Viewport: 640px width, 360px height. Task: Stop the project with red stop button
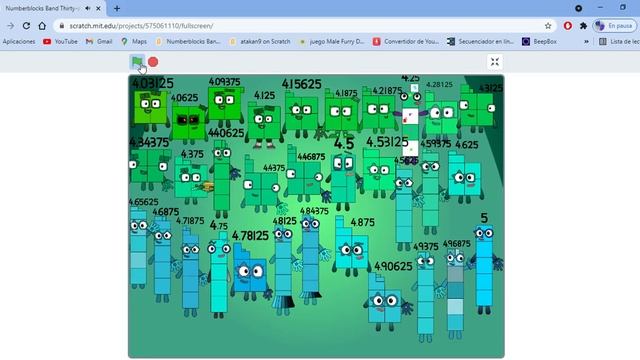coord(153,62)
